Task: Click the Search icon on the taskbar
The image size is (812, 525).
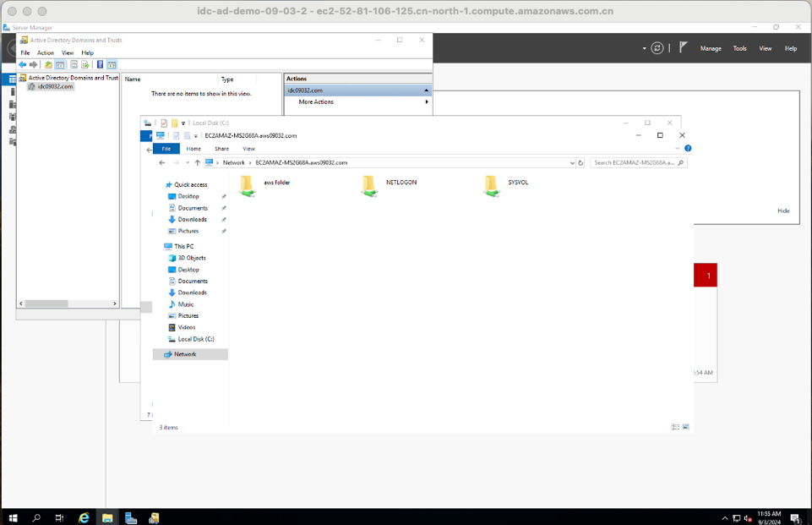Action: point(35,517)
